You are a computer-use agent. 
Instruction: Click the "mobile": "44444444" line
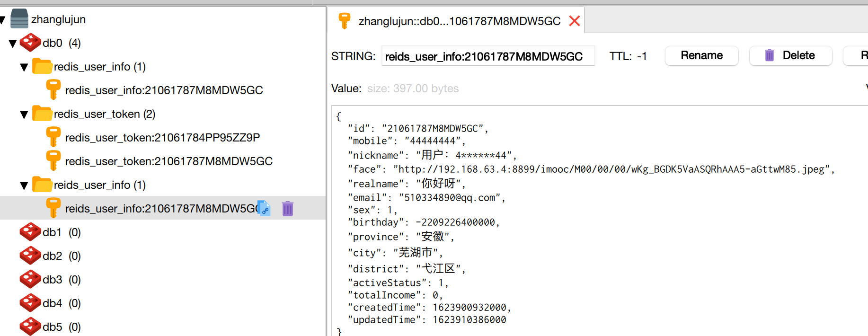click(x=407, y=141)
